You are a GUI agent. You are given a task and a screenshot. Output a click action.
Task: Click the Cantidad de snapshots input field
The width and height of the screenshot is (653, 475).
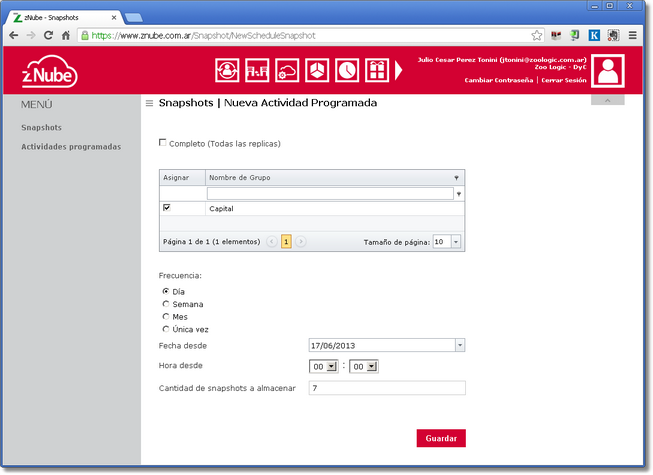pyautogui.click(x=386, y=388)
